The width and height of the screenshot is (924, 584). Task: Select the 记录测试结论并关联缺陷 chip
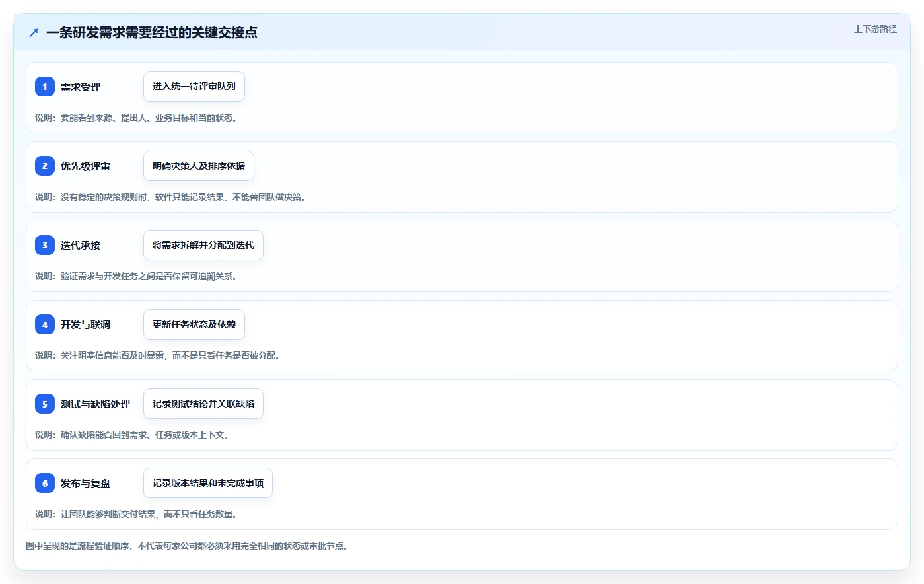(x=203, y=404)
